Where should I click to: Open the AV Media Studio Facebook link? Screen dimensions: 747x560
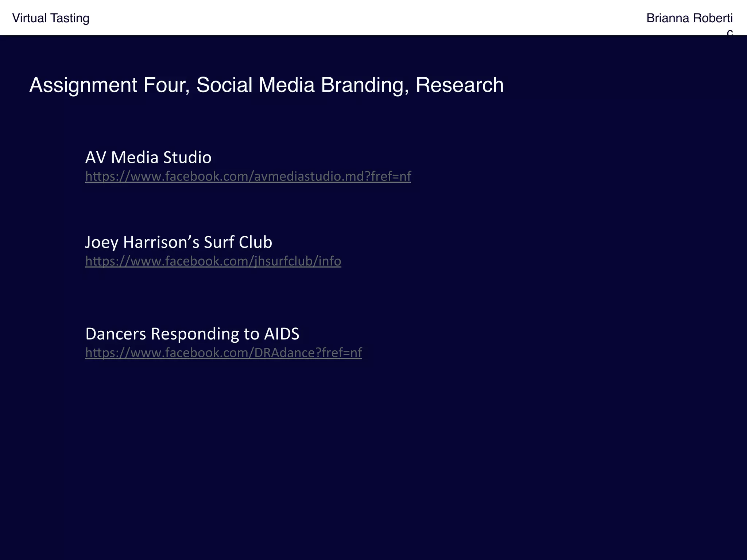tap(248, 176)
